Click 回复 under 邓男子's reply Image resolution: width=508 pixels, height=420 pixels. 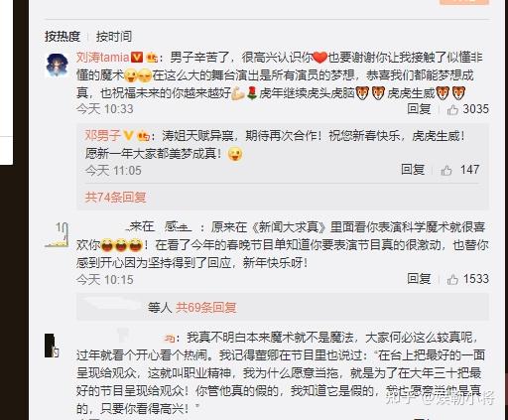pyautogui.click(x=413, y=170)
